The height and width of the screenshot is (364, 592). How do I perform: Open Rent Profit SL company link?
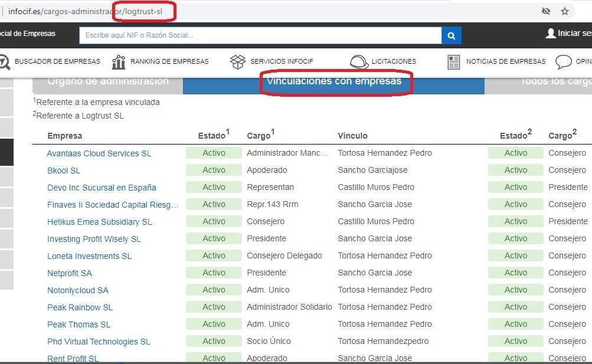(73, 358)
